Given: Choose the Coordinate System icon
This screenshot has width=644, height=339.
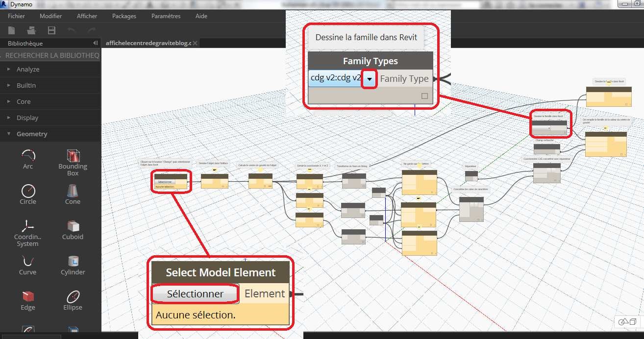Looking at the screenshot, I should pos(28,226).
